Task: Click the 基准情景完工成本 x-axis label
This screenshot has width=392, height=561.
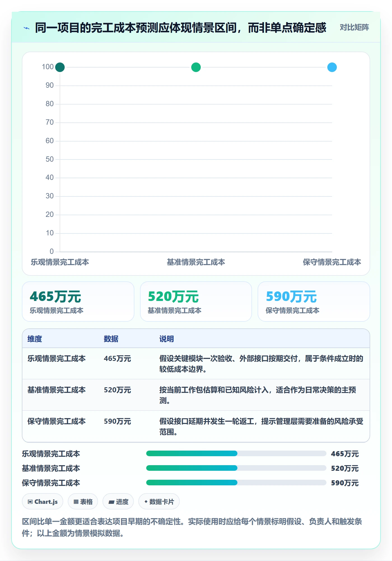Action: pos(196,262)
